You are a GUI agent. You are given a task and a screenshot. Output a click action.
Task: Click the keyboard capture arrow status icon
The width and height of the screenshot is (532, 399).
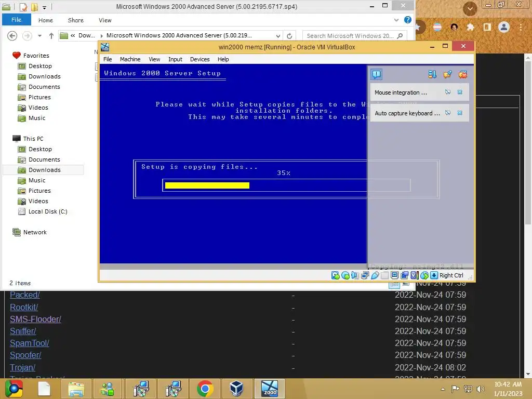(434, 275)
